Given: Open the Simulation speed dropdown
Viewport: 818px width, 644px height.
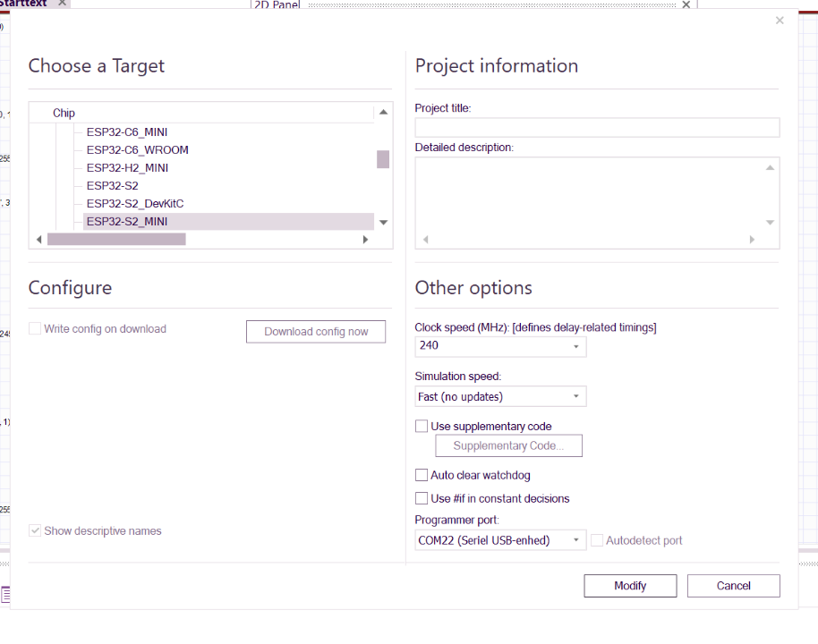Looking at the screenshot, I should pyautogui.click(x=500, y=397).
